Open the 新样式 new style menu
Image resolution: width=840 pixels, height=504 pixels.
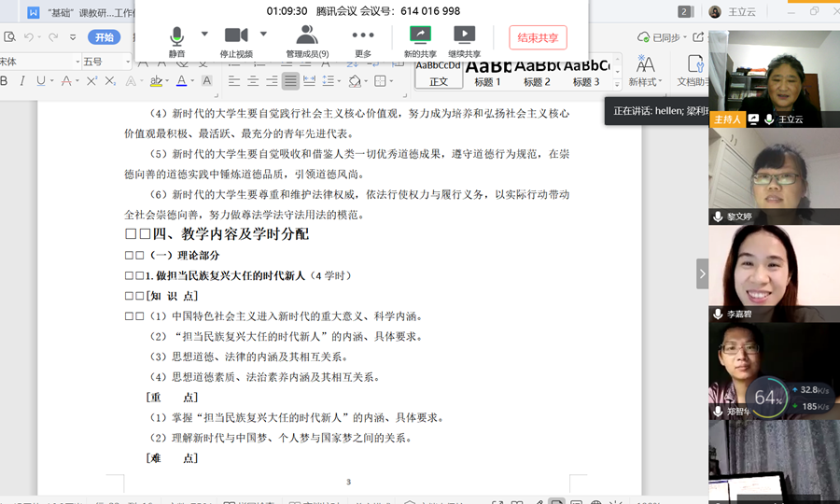(x=645, y=71)
